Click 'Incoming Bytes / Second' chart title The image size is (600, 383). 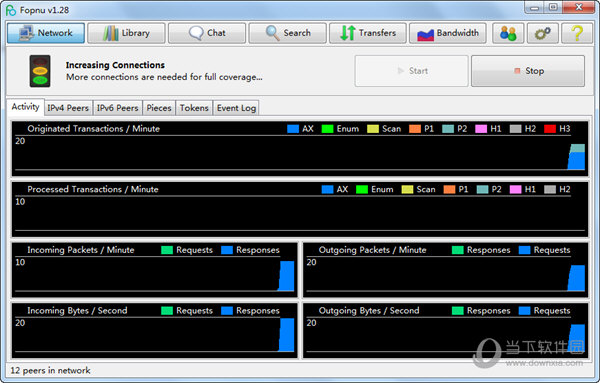click(x=77, y=311)
